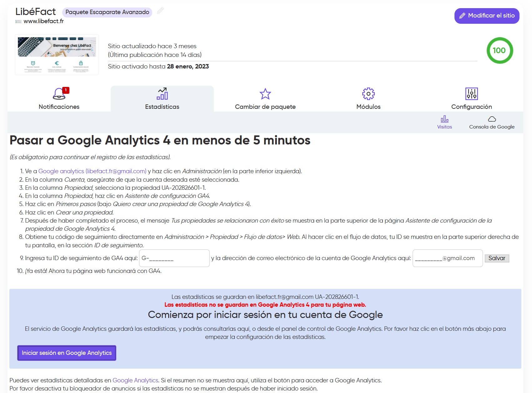This screenshot has width=532, height=393.
Task: Switch to the Configuración tab label
Action: 472,107
